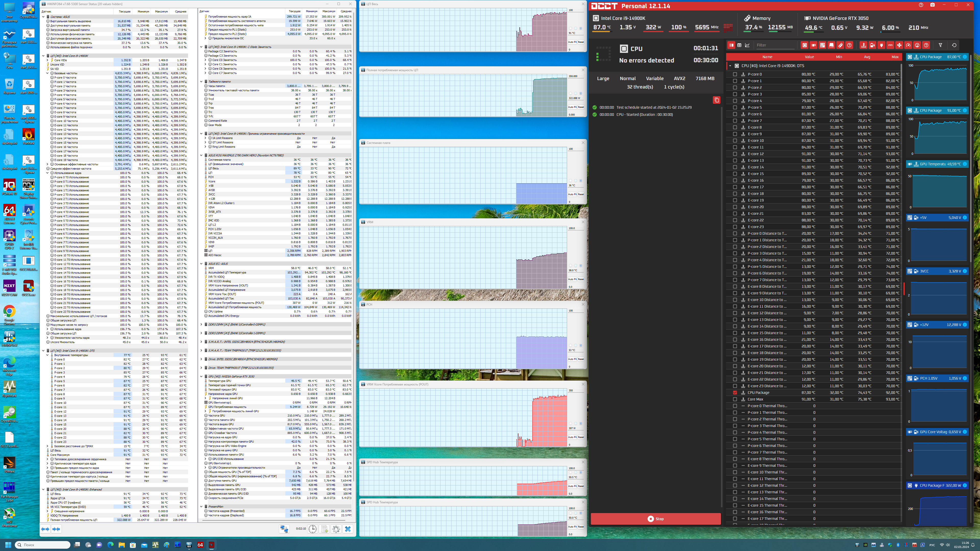Expand the DDR5 DIMM [#1] sensor group
980x551 pixels.
coord(201,324)
